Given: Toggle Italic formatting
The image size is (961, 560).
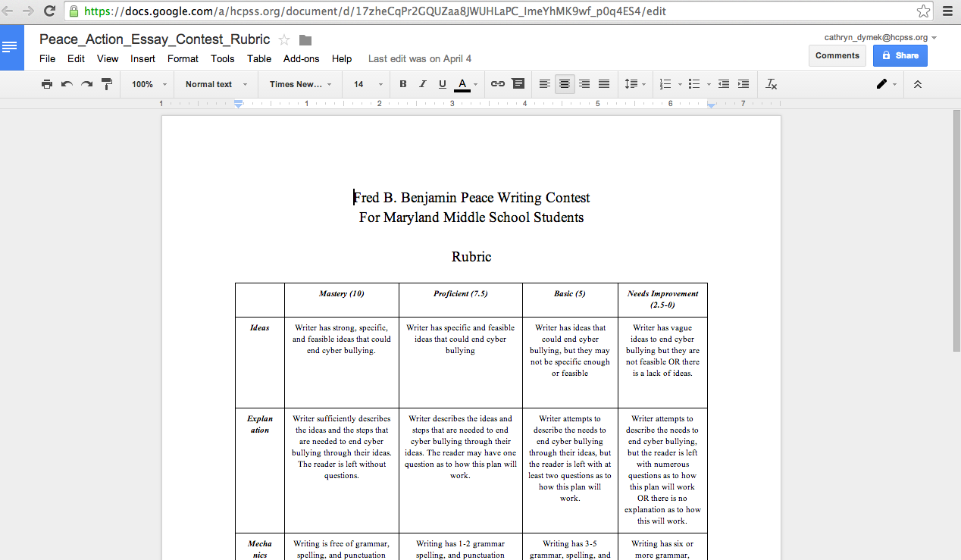Looking at the screenshot, I should click(423, 84).
